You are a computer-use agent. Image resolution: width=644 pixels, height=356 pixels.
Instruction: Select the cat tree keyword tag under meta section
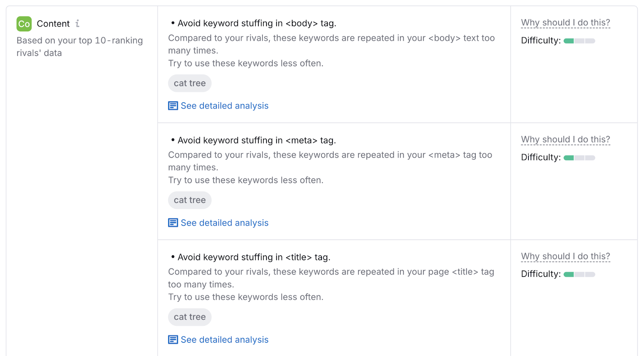pos(190,200)
